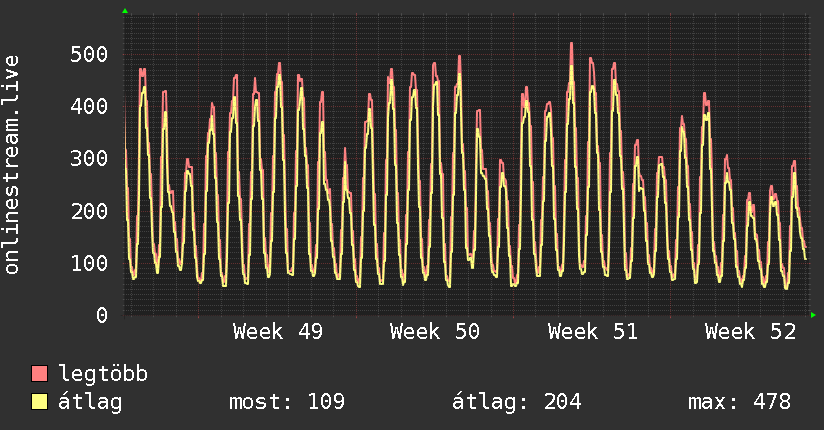The width and height of the screenshot is (824, 430).
Task: Click the 300 y-axis label
Action: [x=89, y=158]
